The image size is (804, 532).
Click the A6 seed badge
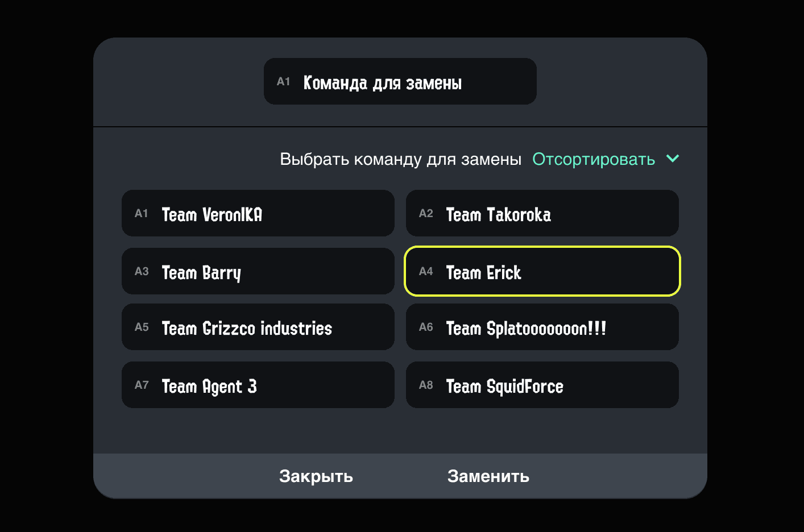click(x=426, y=327)
